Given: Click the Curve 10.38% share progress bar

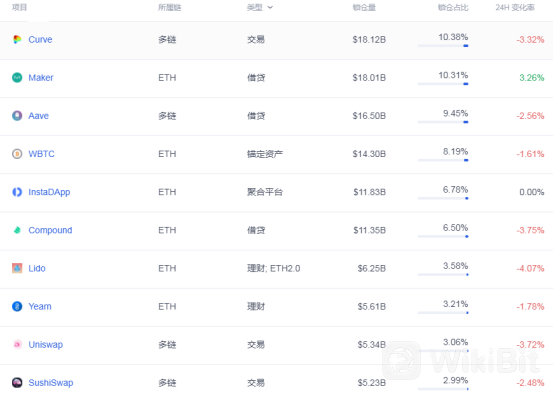Looking at the screenshot, I should [x=443, y=46].
